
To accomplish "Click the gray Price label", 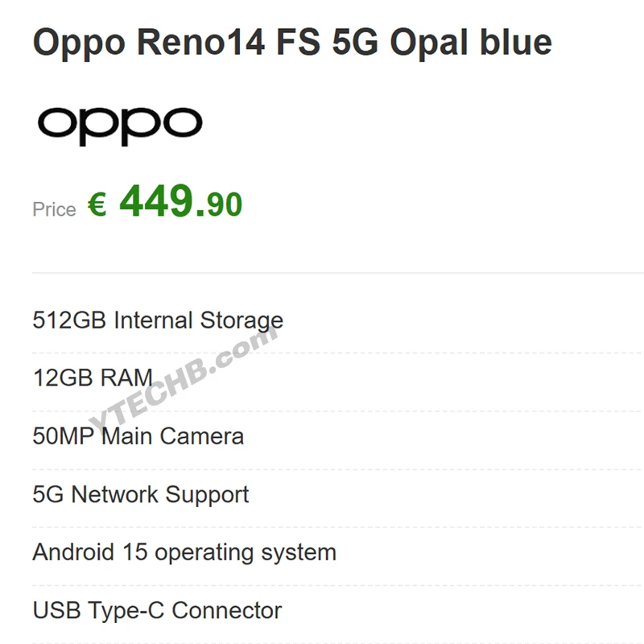I will pos(54,210).
